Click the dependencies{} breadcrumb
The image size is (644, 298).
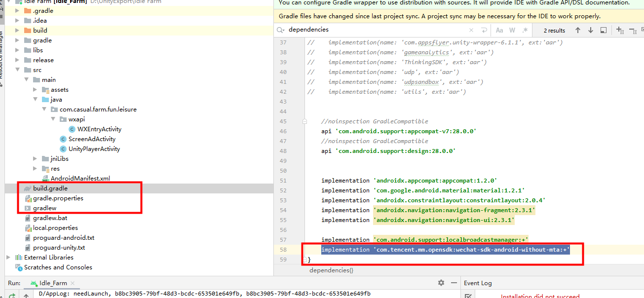(x=331, y=270)
